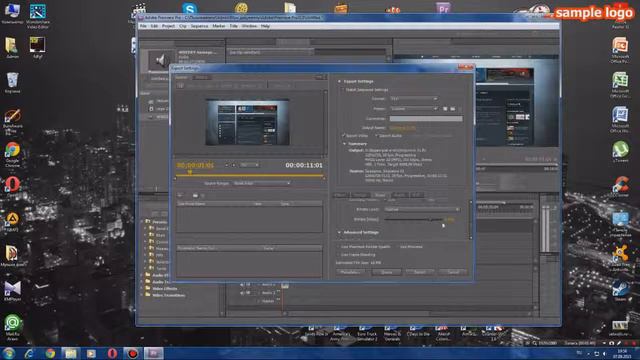
Task: Open Google Chrome desktop shortcut
Action: point(12,154)
